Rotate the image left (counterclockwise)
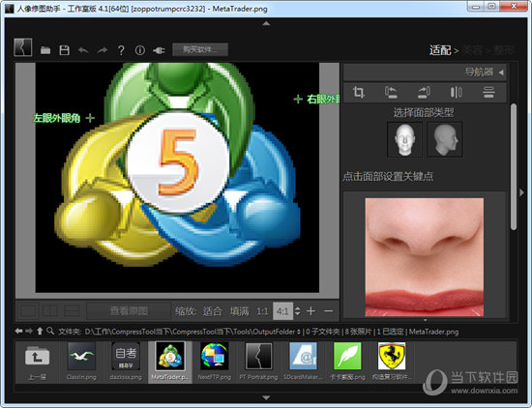The image size is (532, 408). coord(391,92)
